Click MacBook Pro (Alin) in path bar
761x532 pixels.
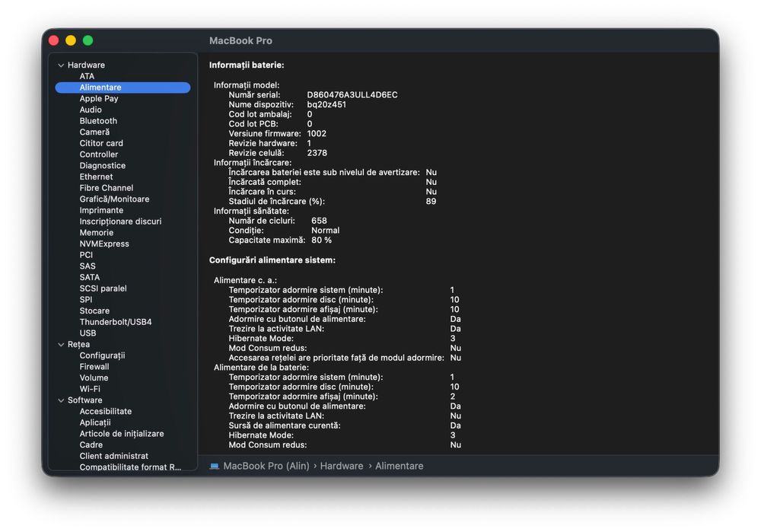[266, 466]
